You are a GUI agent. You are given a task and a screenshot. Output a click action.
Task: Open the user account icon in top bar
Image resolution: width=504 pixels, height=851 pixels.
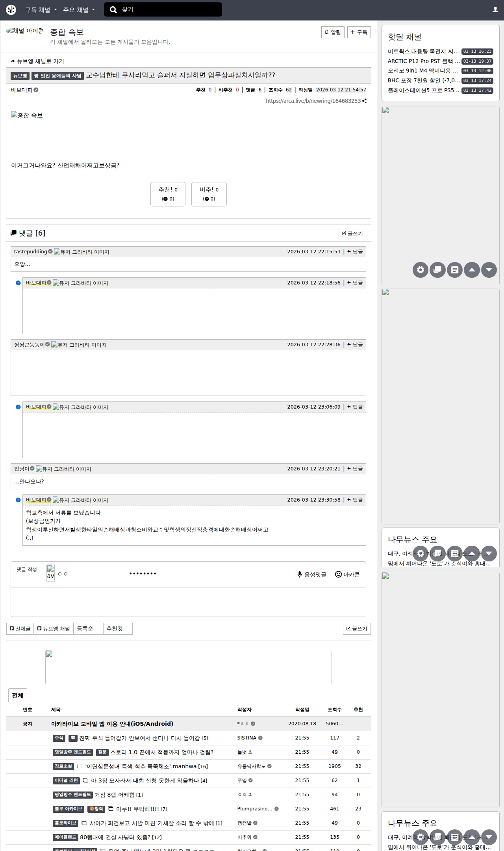pos(495,10)
